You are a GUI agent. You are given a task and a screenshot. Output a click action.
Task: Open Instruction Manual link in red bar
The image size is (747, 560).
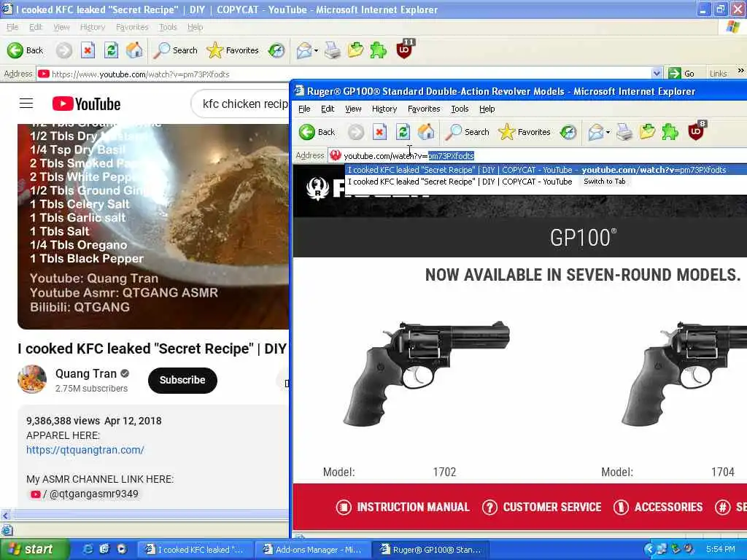click(x=403, y=507)
